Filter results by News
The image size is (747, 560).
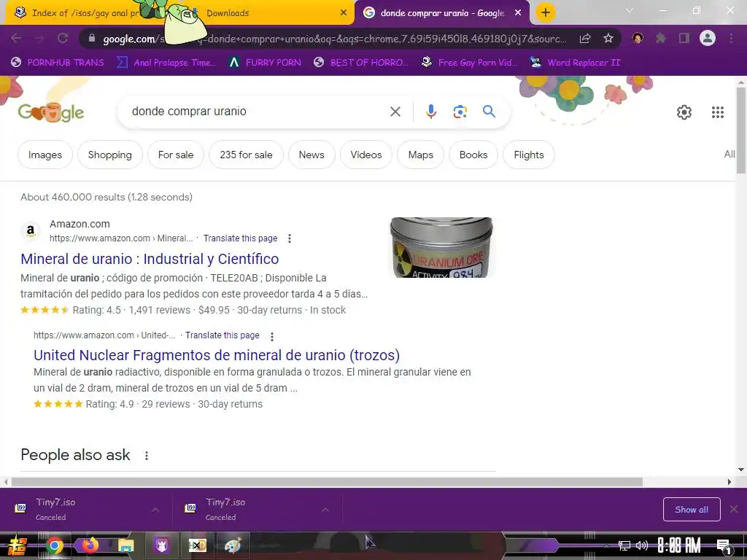pyautogui.click(x=311, y=155)
